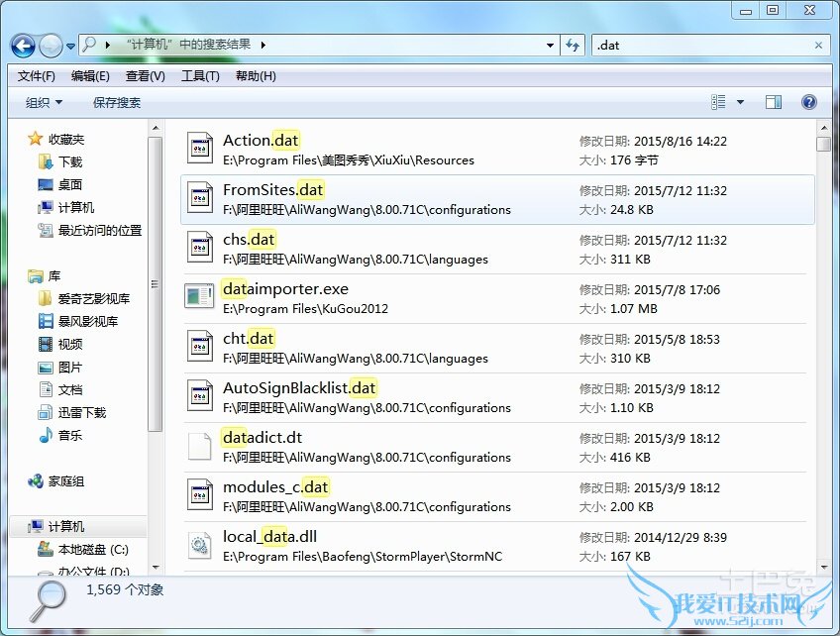Clear the .dat search box
Image resolution: width=840 pixels, height=636 pixels.
pos(818,46)
